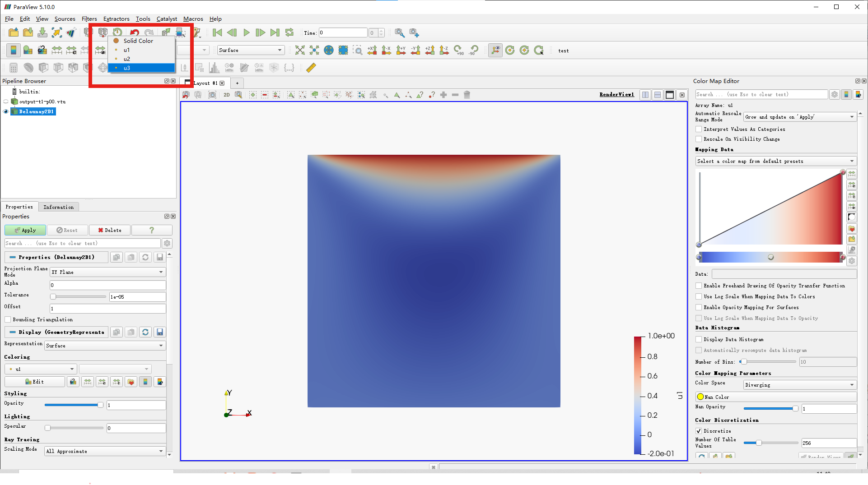Jump to the first frame
Image resolution: width=868 pixels, height=485 pixels.
pyautogui.click(x=217, y=32)
